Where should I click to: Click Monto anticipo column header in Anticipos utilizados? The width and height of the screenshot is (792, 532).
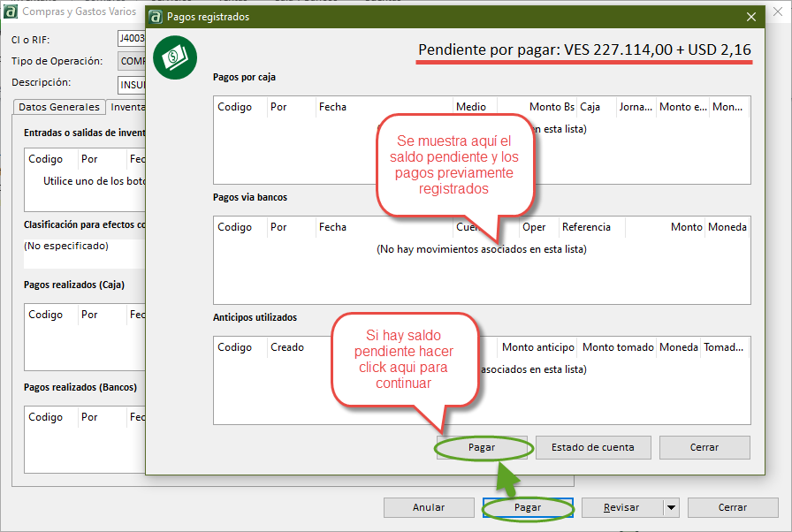coord(537,347)
